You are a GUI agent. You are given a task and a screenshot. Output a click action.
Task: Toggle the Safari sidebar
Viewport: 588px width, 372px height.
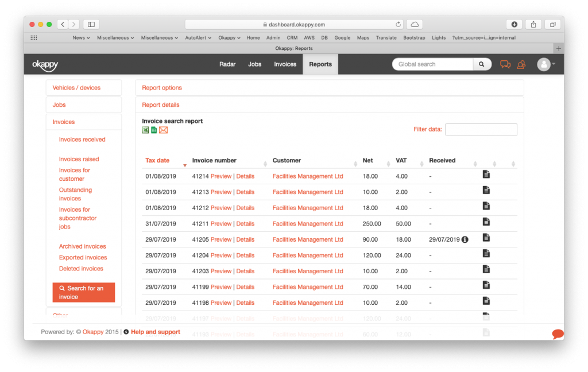[91, 24]
